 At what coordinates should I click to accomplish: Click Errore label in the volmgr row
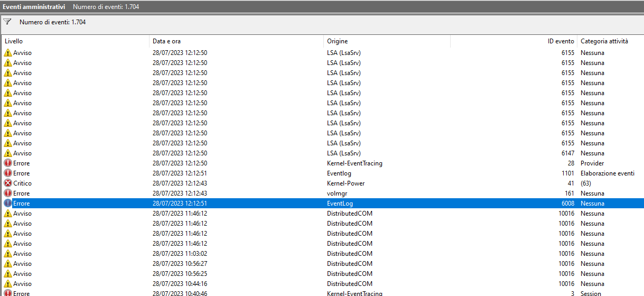coord(22,193)
